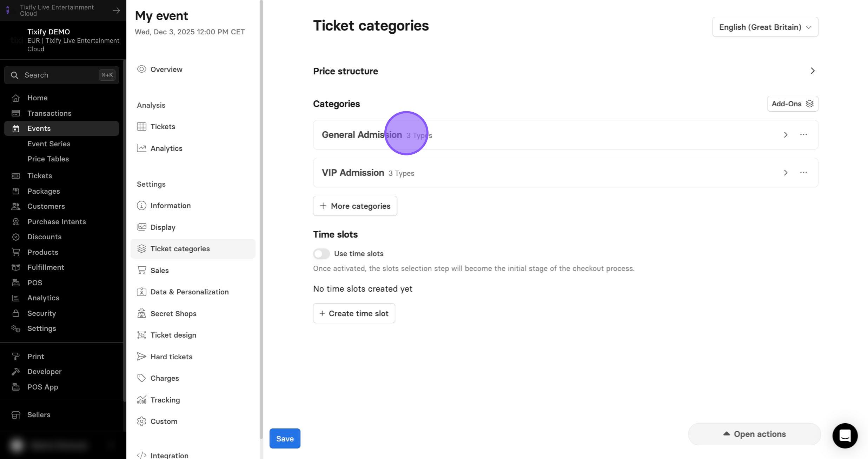
Task: Click the Home house icon in sidebar
Action: pos(16,98)
